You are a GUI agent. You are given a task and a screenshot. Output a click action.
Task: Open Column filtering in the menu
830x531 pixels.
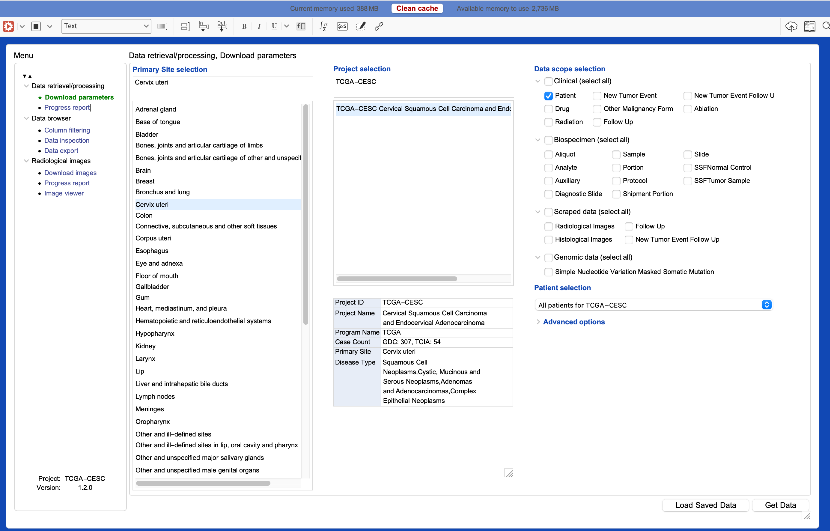67,130
